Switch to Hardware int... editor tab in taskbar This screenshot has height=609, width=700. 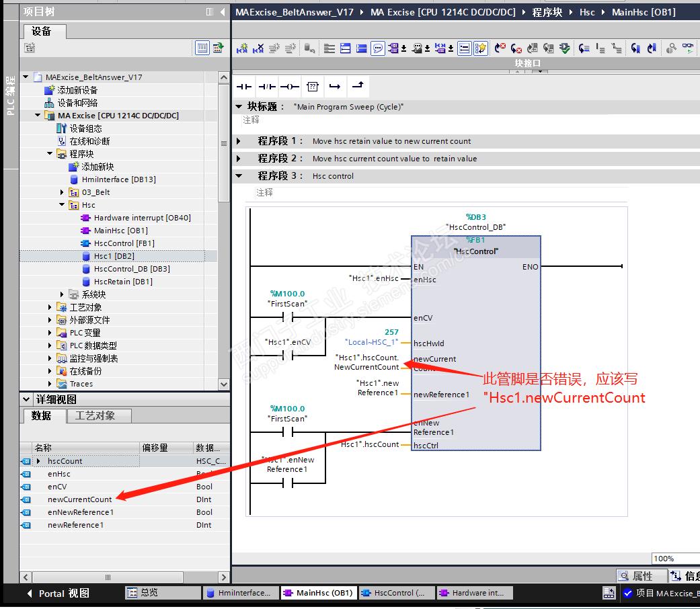(x=475, y=593)
